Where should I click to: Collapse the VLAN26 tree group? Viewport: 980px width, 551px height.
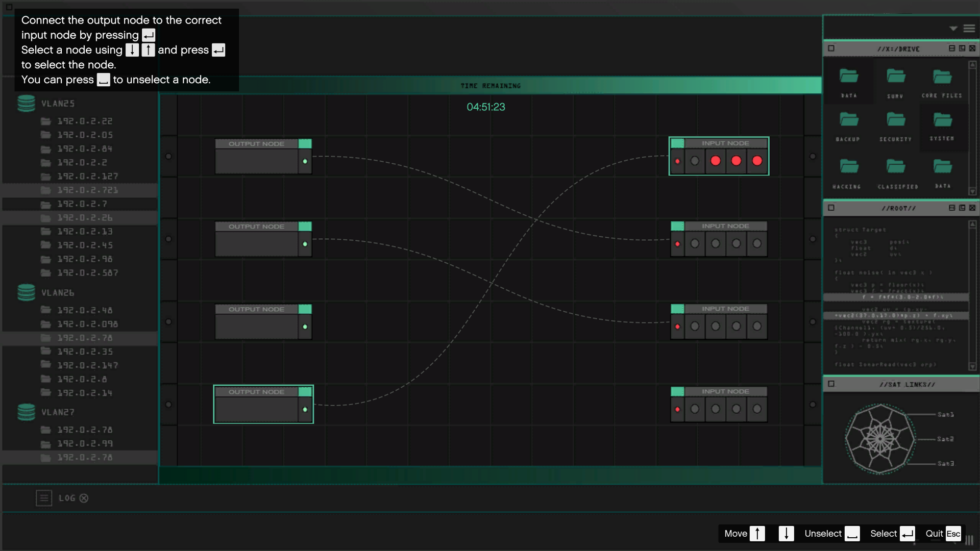pyautogui.click(x=58, y=293)
